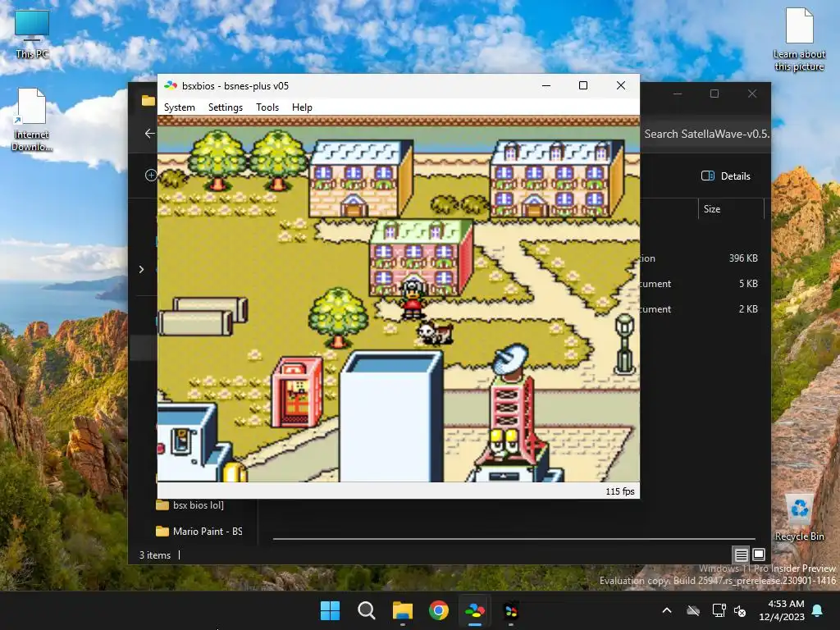The width and height of the screenshot is (840, 630).
Task: Click the Explorer horizontal scrollbar
Action: coord(514,538)
